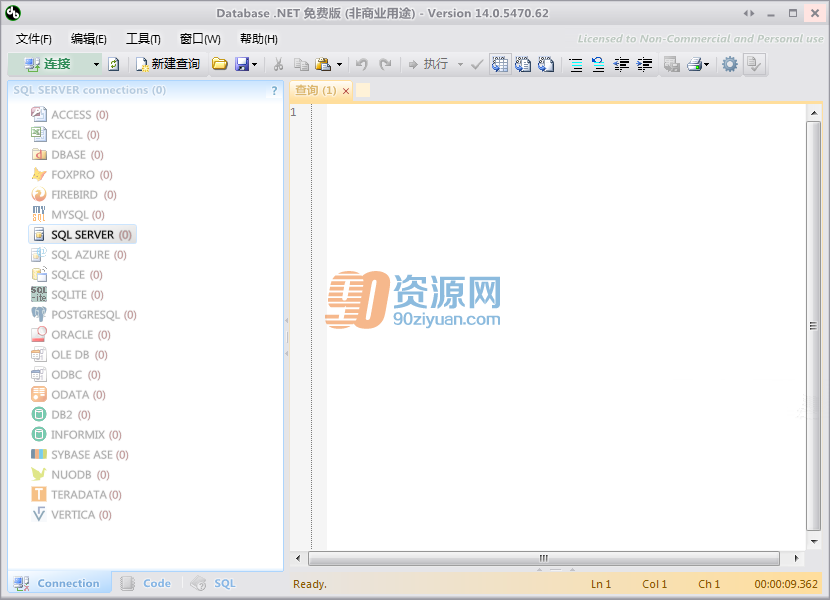Select MYSQL (0) in the tree
Image resolution: width=830 pixels, height=600 pixels.
[68, 214]
